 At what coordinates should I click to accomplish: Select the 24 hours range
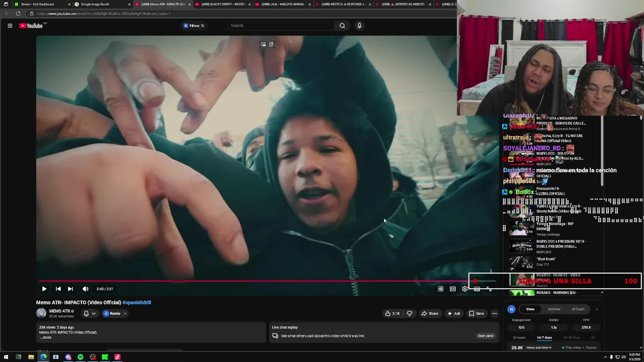pyautogui.click(x=519, y=337)
